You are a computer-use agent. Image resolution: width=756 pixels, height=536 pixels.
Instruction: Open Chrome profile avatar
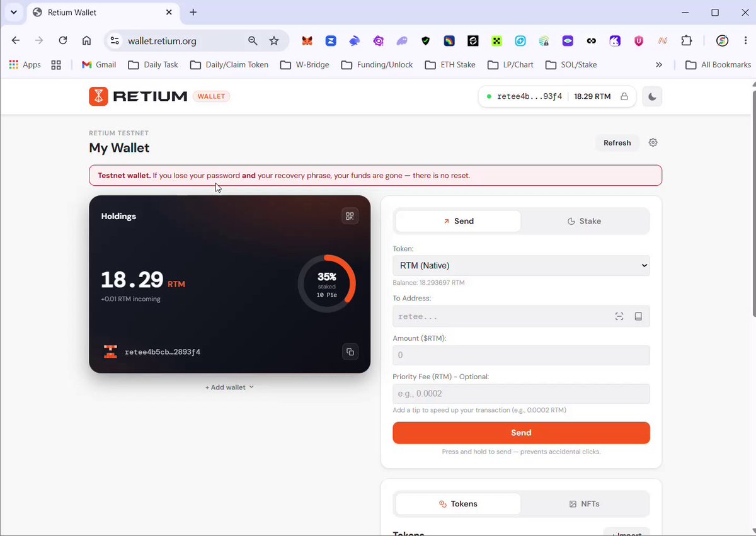(x=723, y=41)
